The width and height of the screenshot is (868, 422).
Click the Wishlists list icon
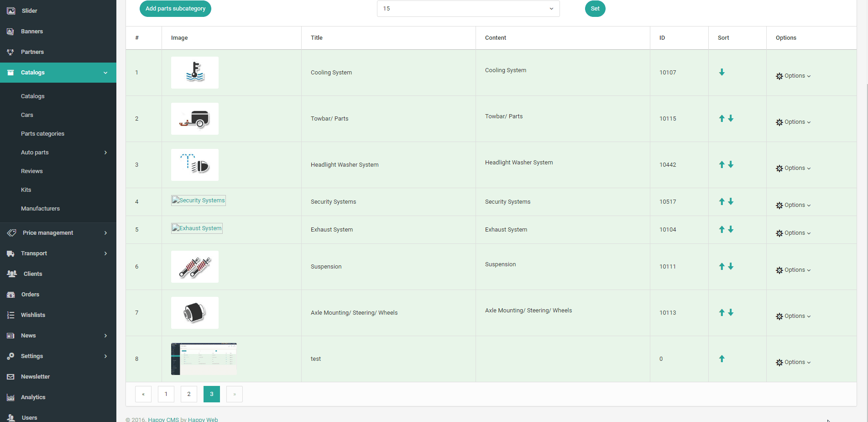[x=10, y=315]
